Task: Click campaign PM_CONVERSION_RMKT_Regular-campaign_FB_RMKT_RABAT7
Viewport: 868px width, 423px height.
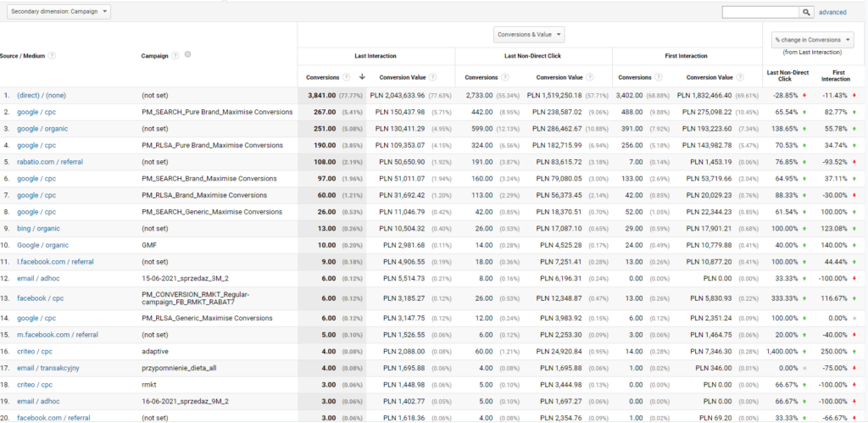Action: (196, 298)
